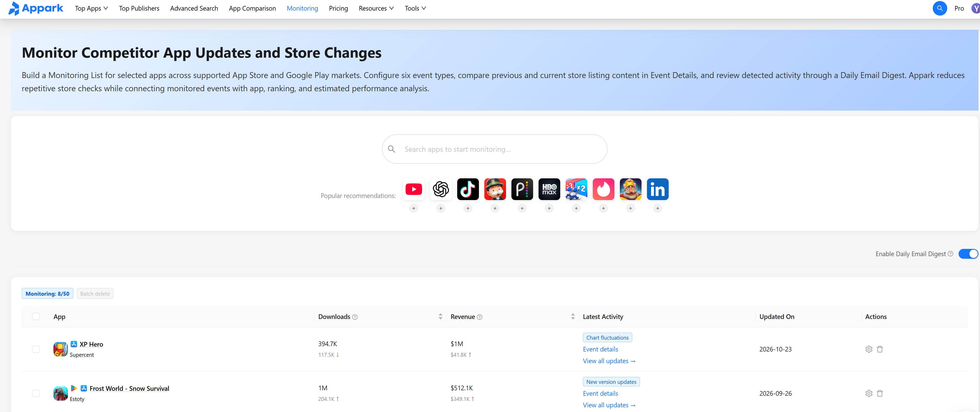
Task: Click the blue search icon in header
Action: 939,8
